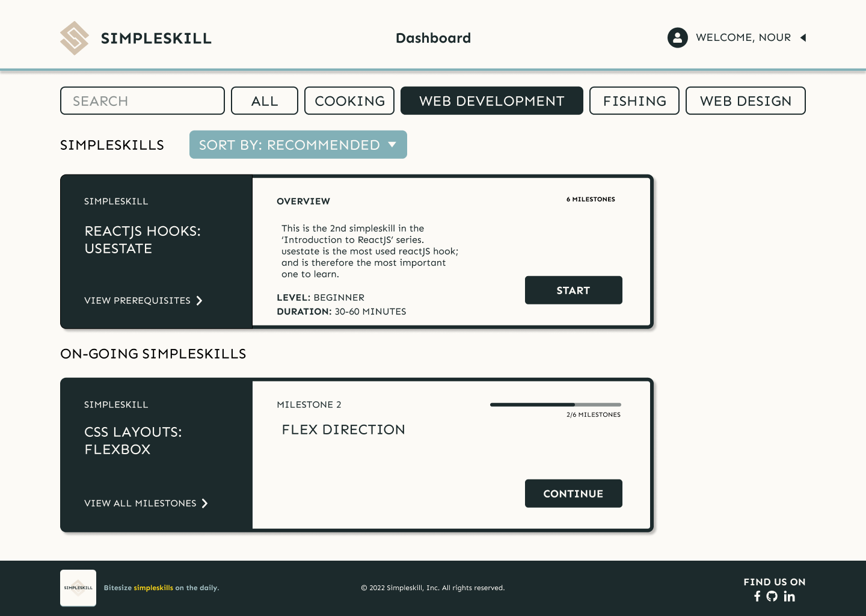Select the WEB DESIGN category tab
The height and width of the screenshot is (616, 866).
(x=745, y=100)
